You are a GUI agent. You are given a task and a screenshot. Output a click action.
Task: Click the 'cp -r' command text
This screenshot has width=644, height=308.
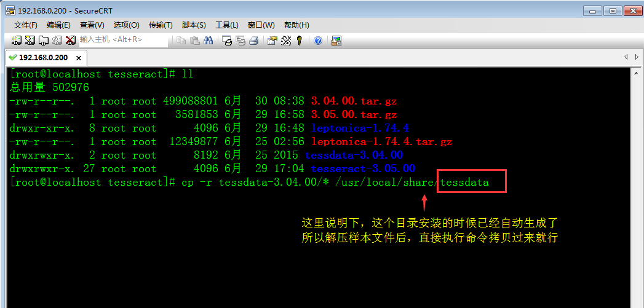click(x=197, y=183)
